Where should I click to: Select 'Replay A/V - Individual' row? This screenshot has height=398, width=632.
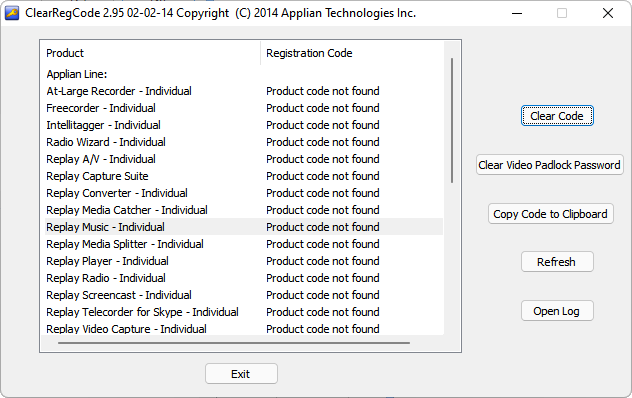tap(244, 159)
